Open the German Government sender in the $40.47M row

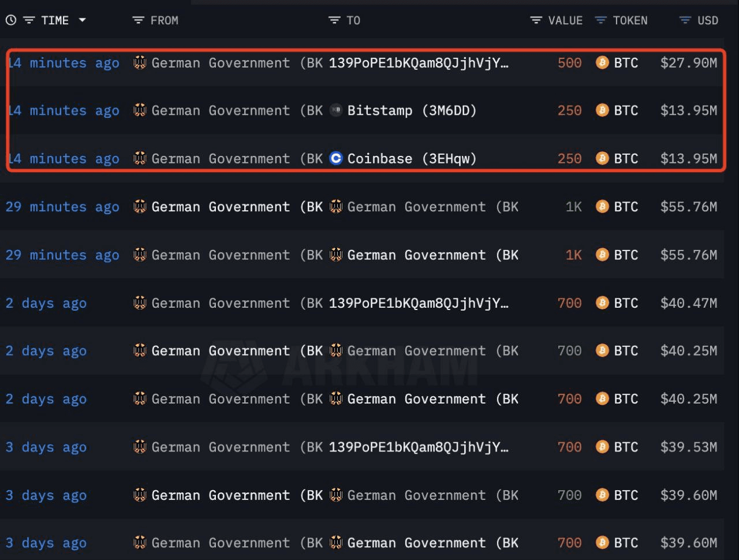pos(237,303)
